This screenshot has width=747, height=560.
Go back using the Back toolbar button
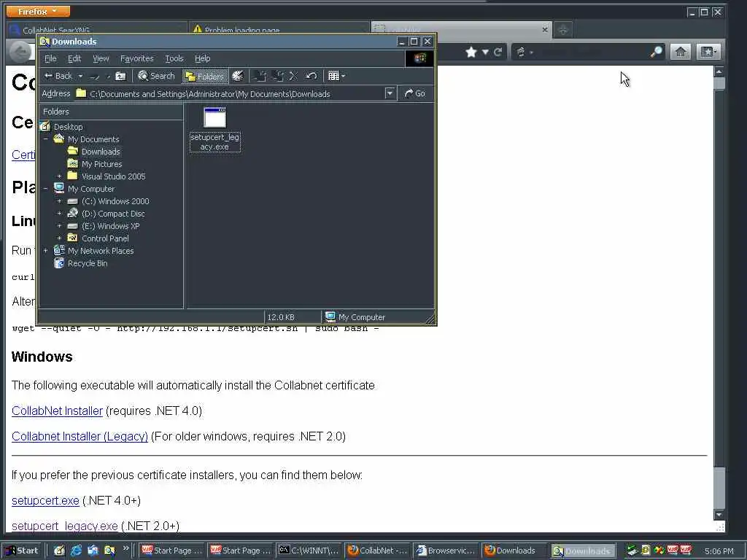(58, 76)
